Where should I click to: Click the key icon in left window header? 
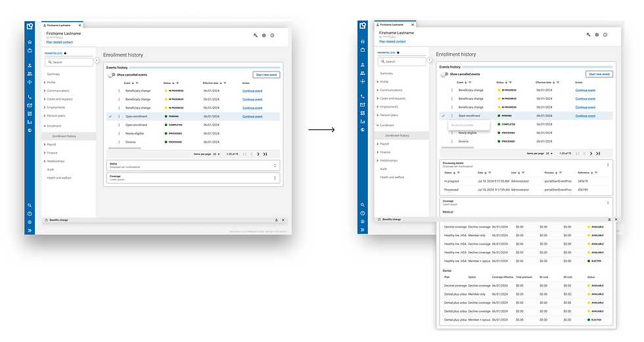pos(256,35)
